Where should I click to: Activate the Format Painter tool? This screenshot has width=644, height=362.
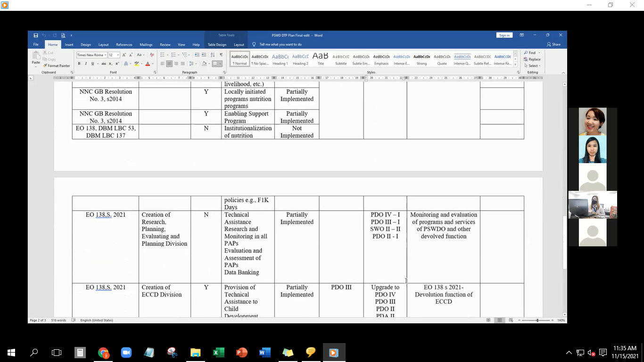coord(57,66)
